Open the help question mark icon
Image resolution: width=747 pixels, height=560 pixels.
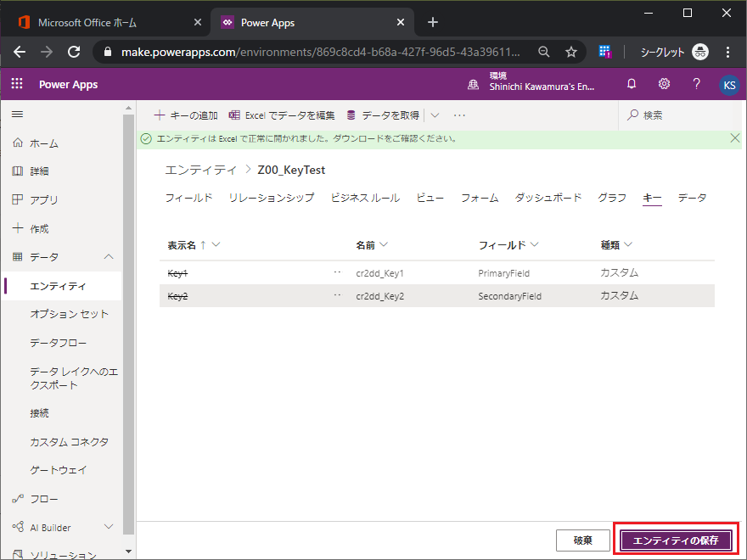696,84
